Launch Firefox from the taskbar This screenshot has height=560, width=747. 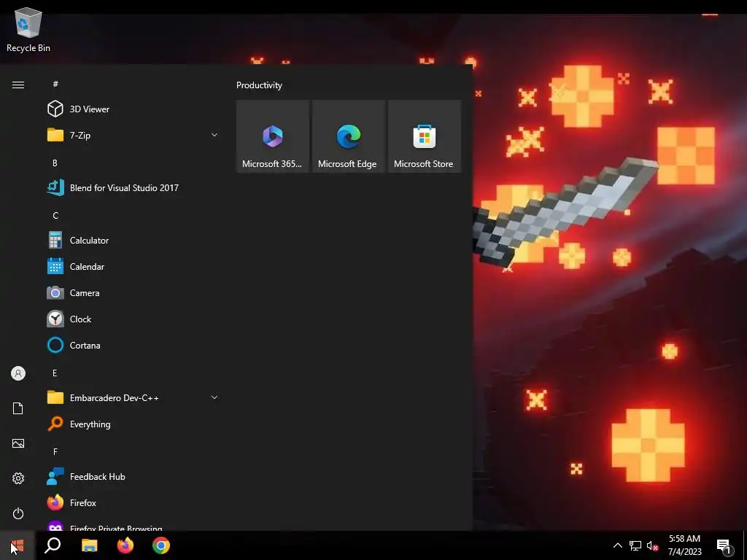coord(125,545)
